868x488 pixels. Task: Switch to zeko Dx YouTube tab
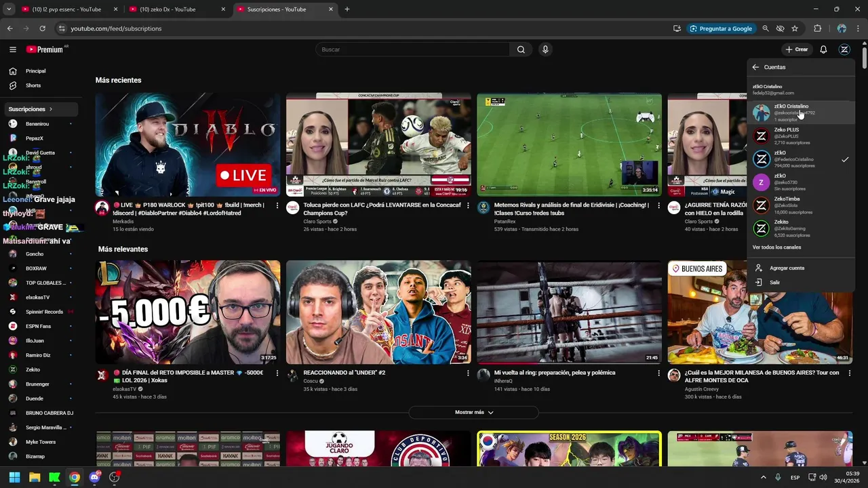176,9
